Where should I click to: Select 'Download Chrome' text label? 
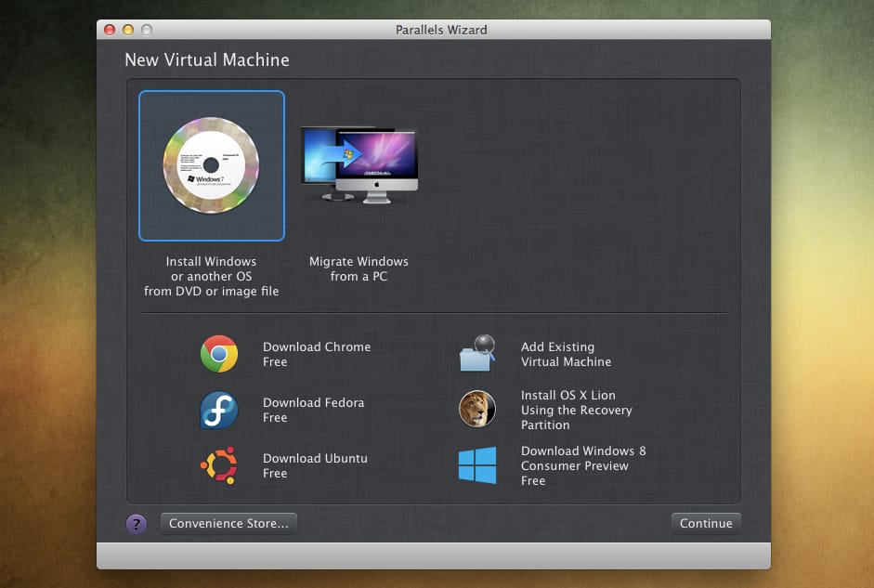point(317,346)
